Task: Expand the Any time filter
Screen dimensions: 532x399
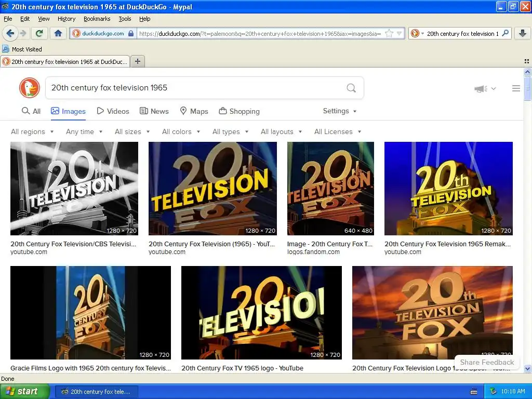Action: pos(84,131)
